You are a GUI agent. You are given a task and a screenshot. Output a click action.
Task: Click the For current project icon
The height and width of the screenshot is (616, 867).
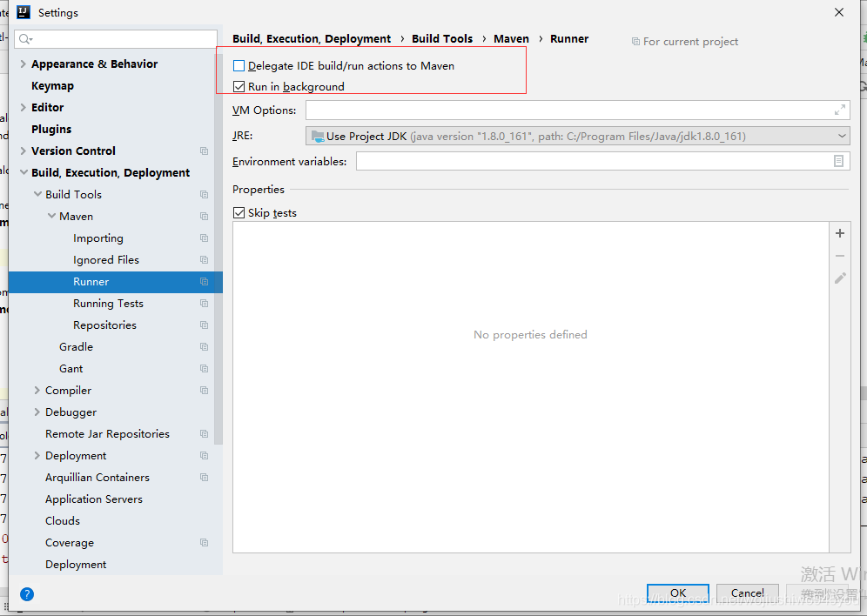635,41
